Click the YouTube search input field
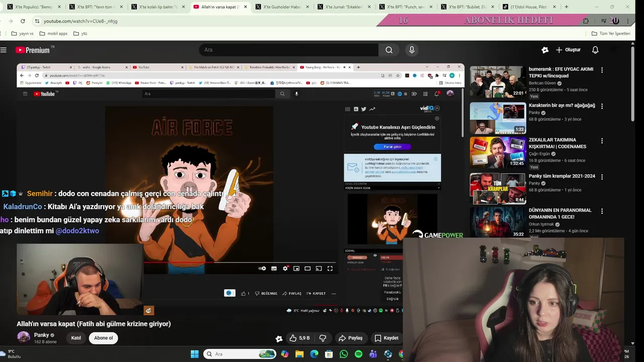The image size is (644, 362). point(289,50)
